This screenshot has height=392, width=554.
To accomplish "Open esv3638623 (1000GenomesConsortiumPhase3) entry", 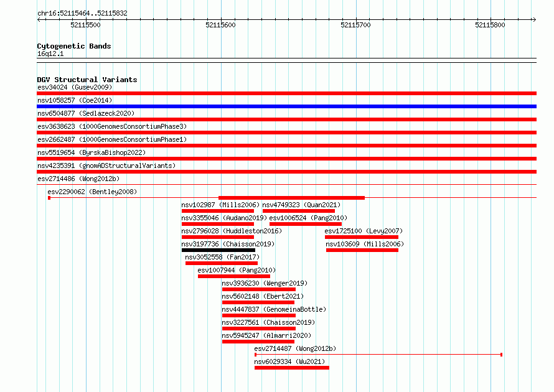I will tap(112, 126).
